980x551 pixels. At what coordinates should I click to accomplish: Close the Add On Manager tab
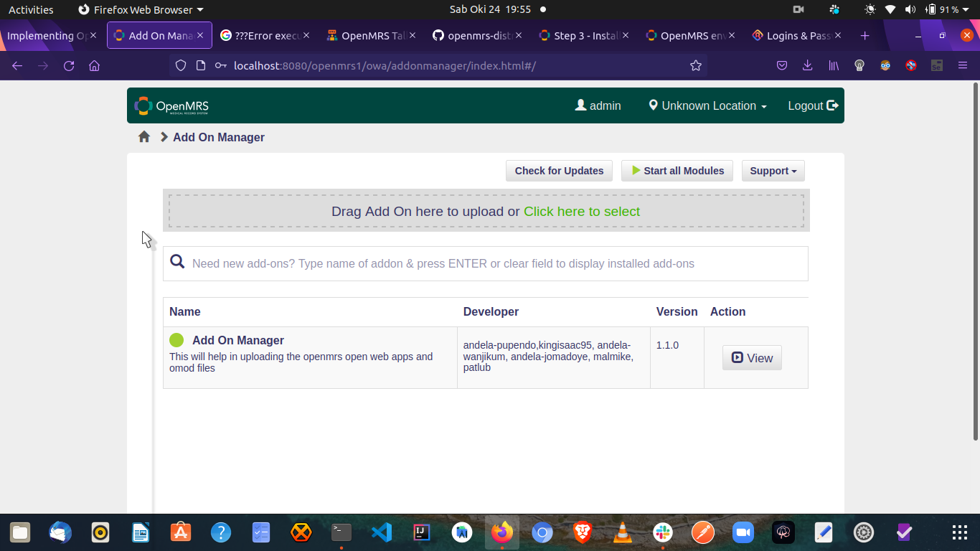point(200,35)
